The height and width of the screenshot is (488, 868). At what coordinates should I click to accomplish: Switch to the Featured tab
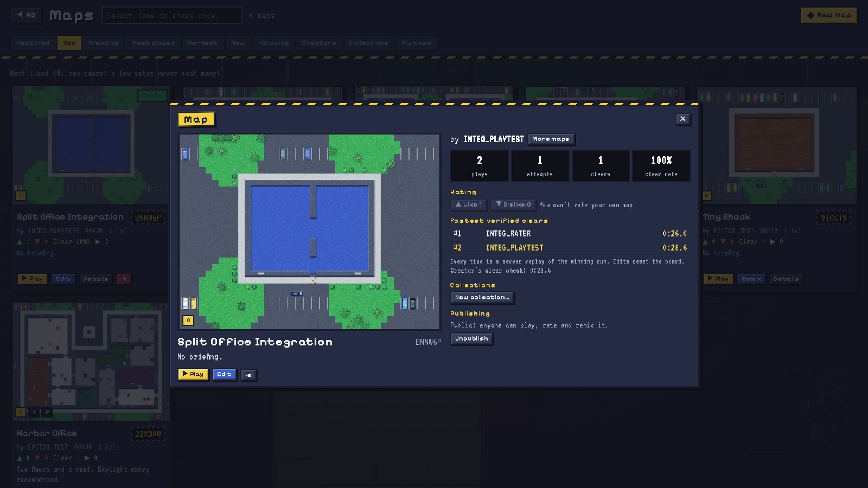coord(33,43)
